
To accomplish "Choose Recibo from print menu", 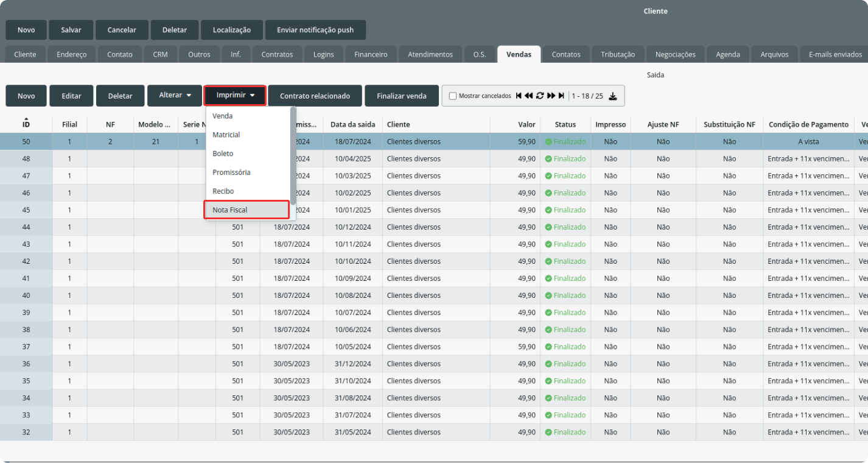I will [x=248, y=191].
